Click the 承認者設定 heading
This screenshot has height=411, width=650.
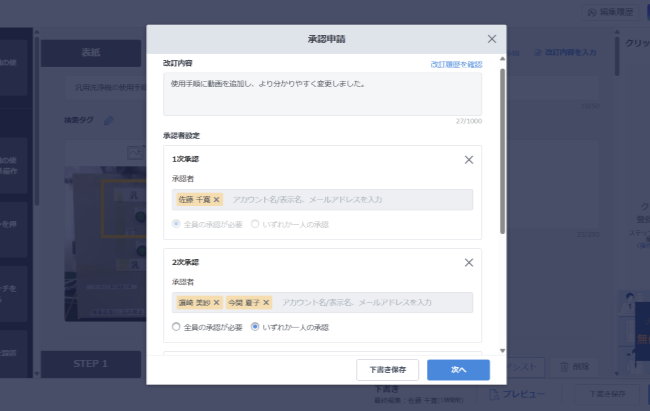point(182,136)
